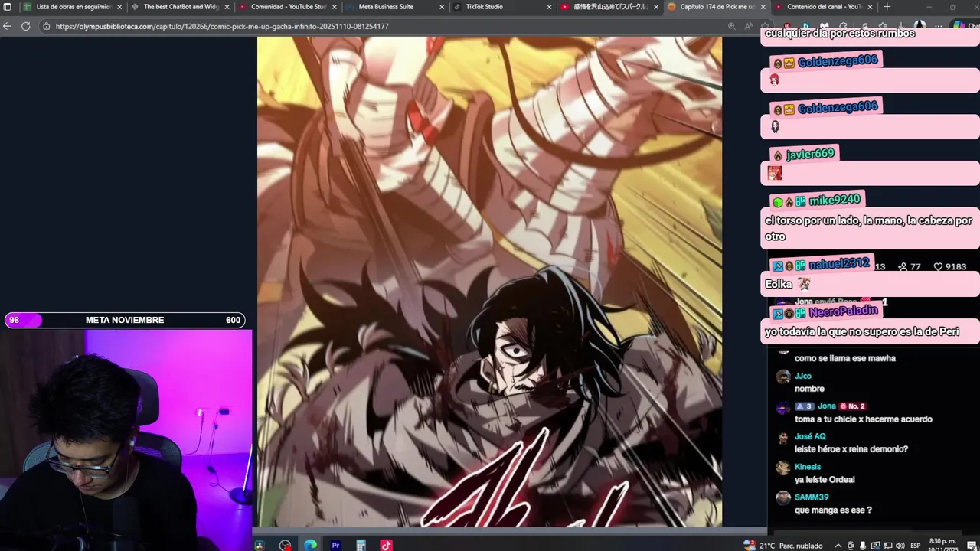Open the 21°C Parc. nublado weather widget
The image size is (980, 551).
click(x=782, y=546)
